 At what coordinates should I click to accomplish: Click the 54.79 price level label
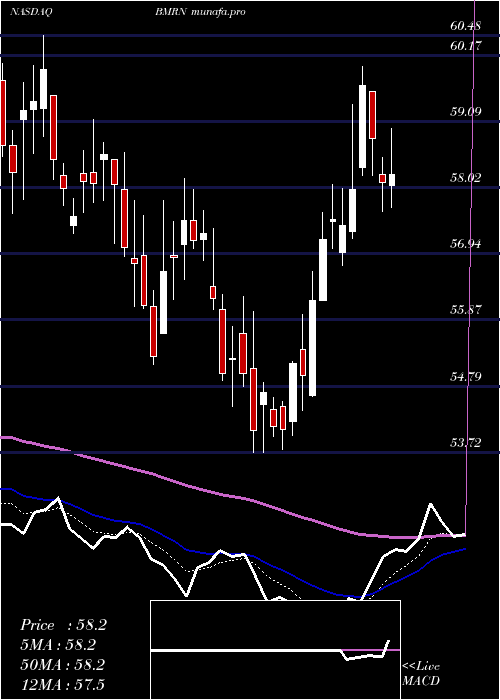pyautogui.click(x=466, y=377)
